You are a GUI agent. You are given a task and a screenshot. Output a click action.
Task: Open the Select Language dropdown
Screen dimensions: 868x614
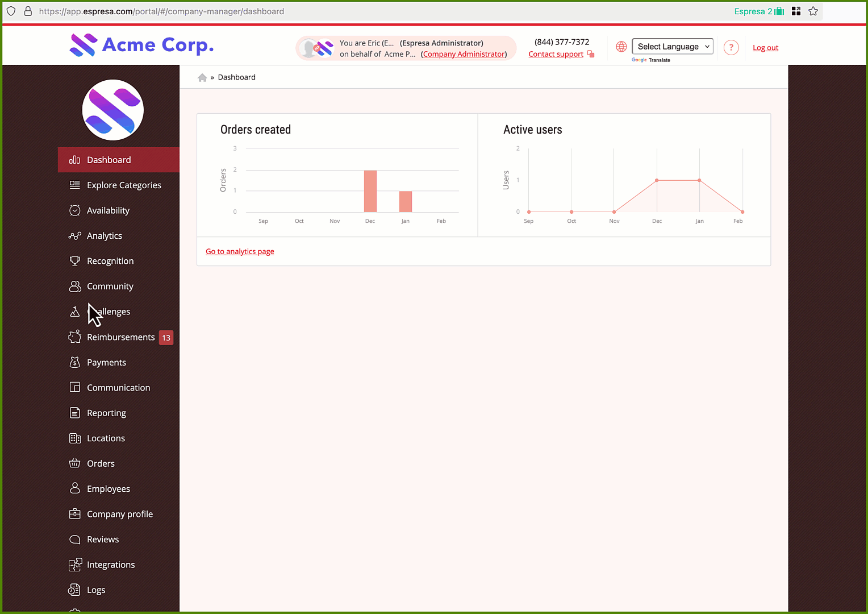(673, 47)
